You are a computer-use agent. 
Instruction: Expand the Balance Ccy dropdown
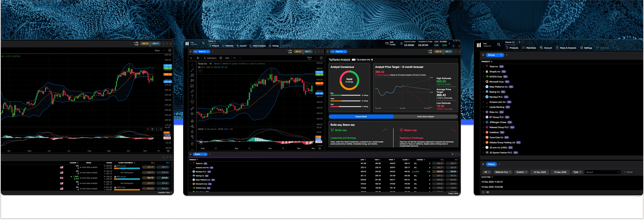pos(503,172)
